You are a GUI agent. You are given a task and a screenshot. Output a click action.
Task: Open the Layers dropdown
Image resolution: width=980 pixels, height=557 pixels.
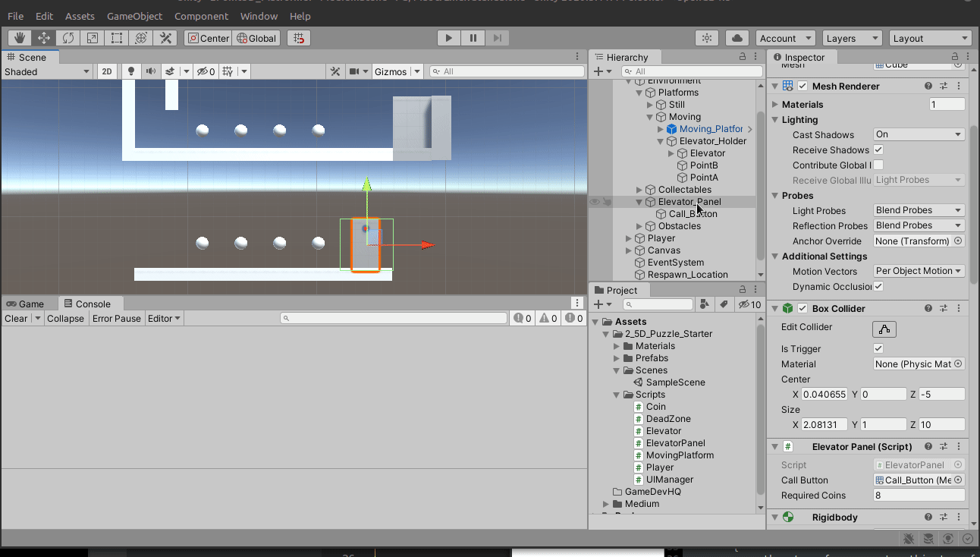pyautogui.click(x=853, y=38)
